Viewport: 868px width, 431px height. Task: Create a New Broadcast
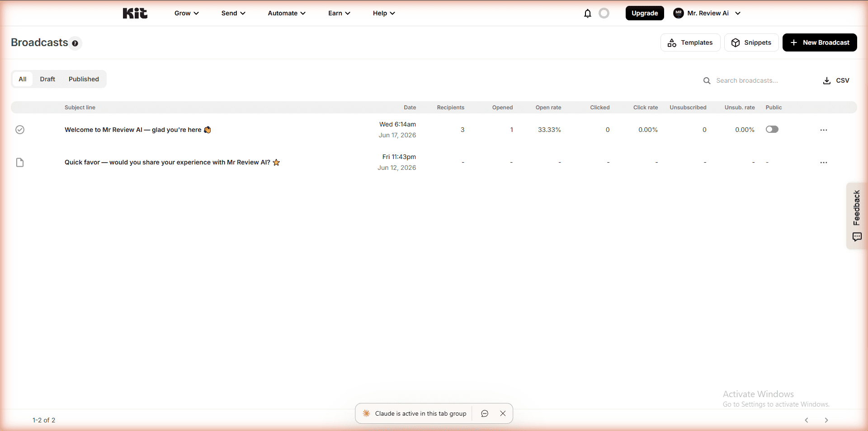pyautogui.click(x=819, y=42)
